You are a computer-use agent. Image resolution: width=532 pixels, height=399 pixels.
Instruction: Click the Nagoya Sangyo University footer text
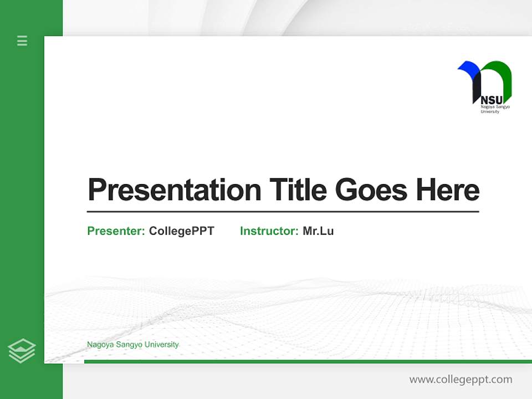132,345
